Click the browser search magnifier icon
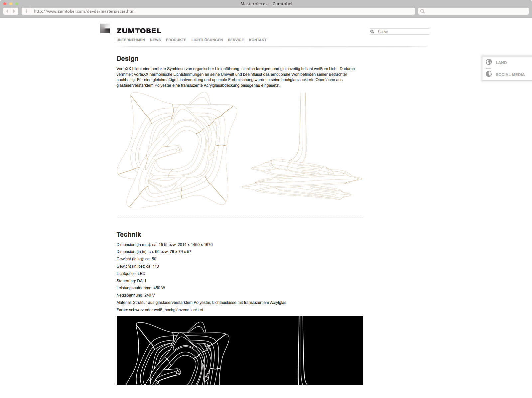The image size is (532, 398). tap(423, 11)
